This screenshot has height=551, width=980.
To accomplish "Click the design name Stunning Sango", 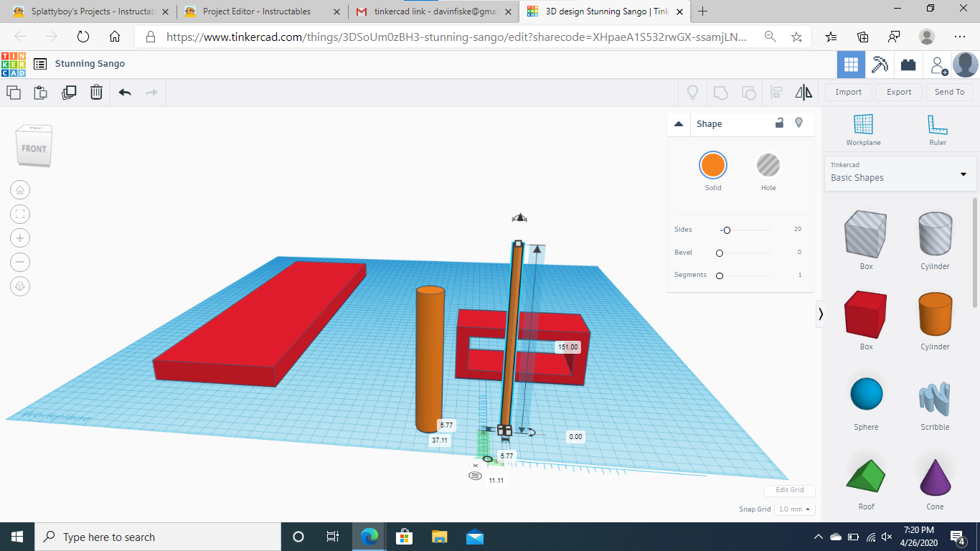I will [90, 64].
